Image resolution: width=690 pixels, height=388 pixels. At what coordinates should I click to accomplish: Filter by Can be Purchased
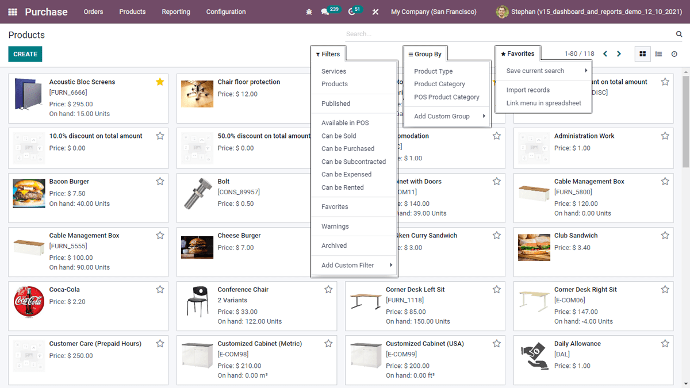[x=348, y=149]
